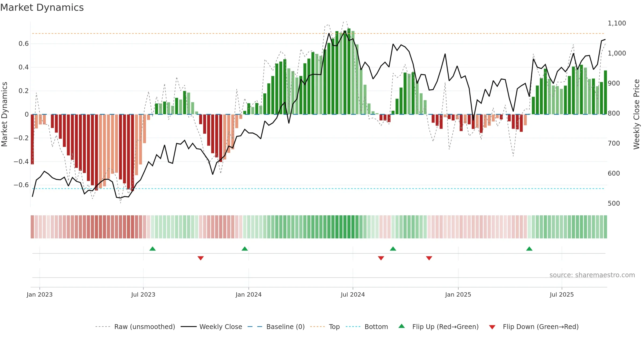The height and width of the screenshot is (362, 644).
Task: Toggle Flip Up (Red→Green) legend entry
Action: click(438, 327)
